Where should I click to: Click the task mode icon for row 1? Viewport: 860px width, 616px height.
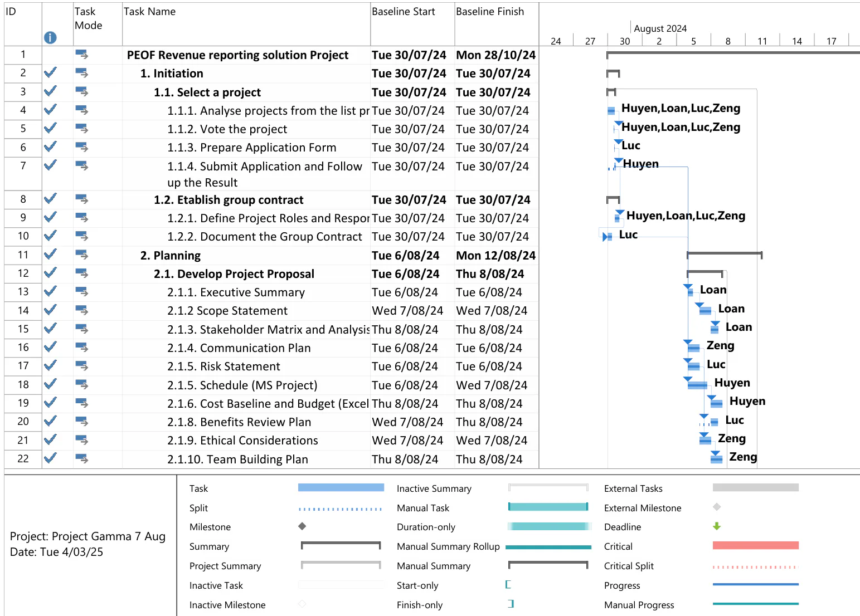click(x=82, y=55)
